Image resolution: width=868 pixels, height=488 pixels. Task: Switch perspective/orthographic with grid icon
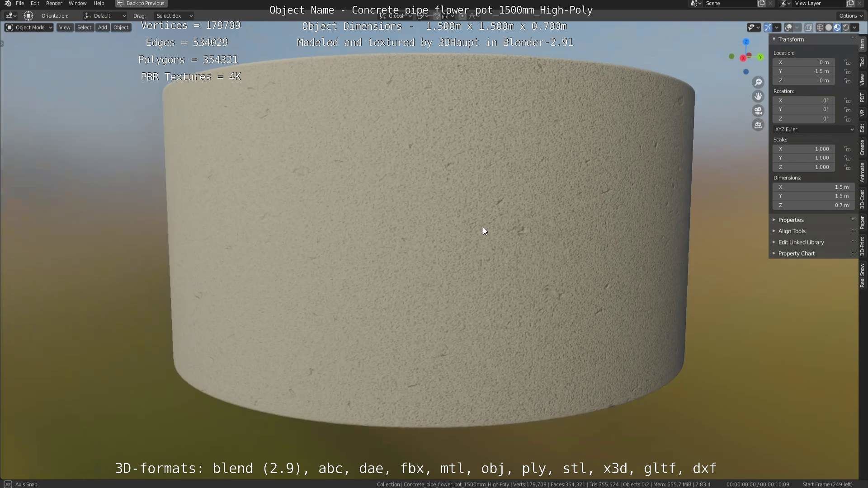tap(758, 125)
